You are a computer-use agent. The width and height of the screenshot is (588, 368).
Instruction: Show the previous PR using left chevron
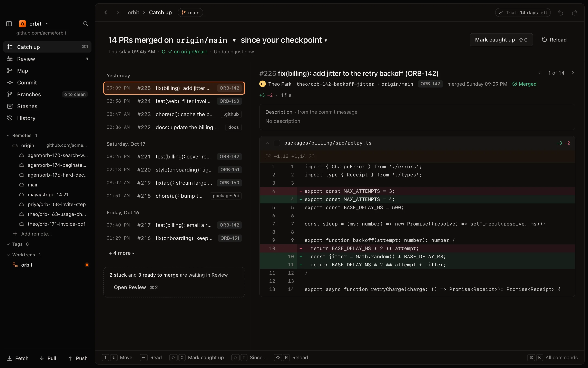(539, 73)
